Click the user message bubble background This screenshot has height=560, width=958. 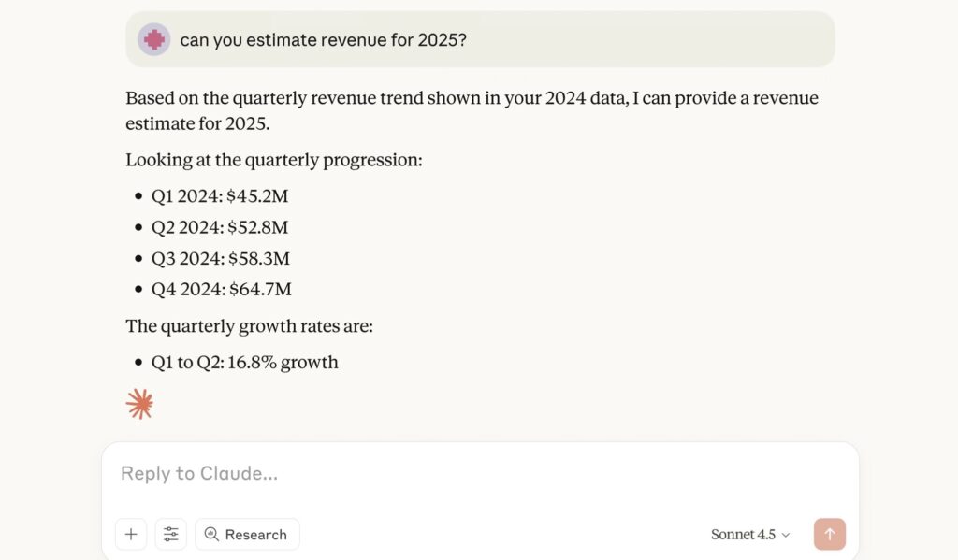(655, 39)
